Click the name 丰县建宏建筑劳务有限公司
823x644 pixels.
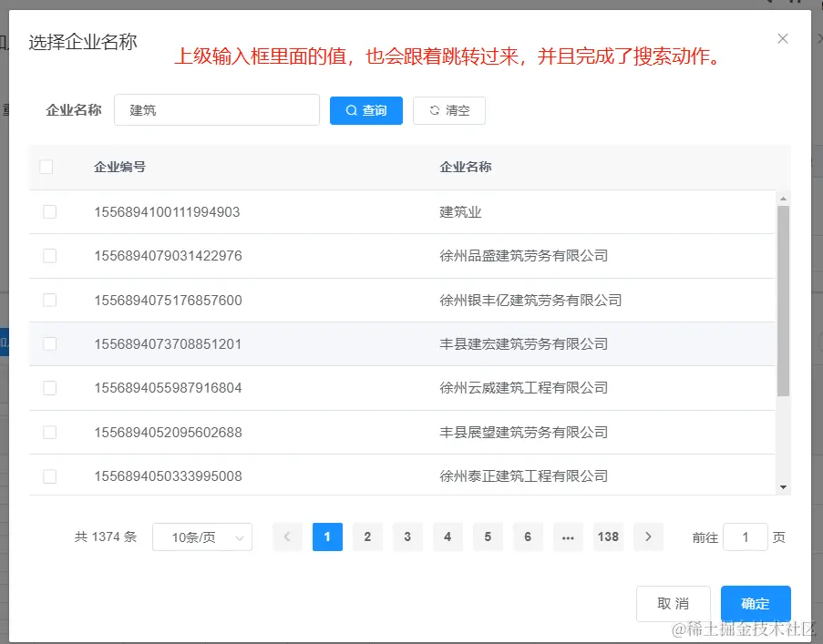click(x=524, y=344)
